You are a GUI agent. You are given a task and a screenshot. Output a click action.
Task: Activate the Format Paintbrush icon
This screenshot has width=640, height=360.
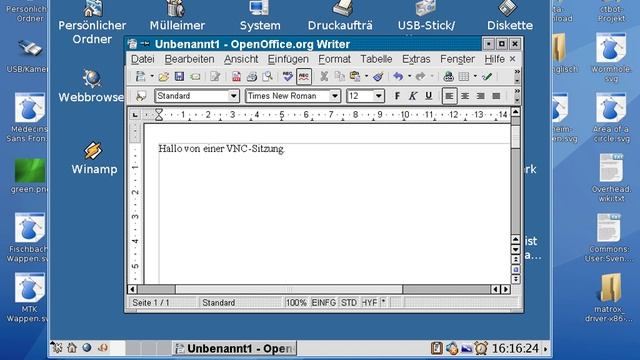(x=378, y=77)
